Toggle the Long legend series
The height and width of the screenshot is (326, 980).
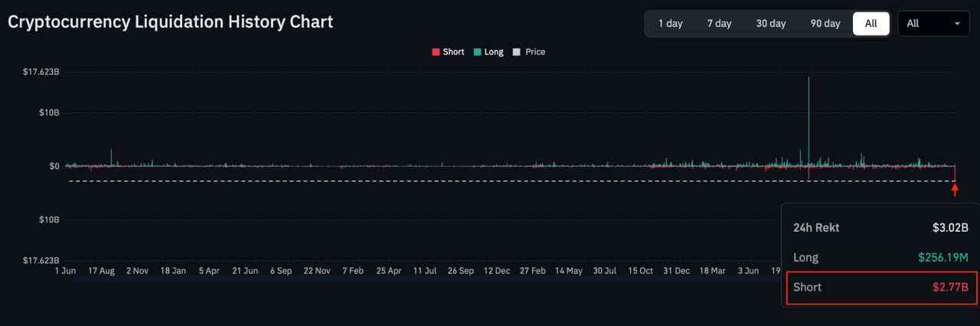[488, 52]
